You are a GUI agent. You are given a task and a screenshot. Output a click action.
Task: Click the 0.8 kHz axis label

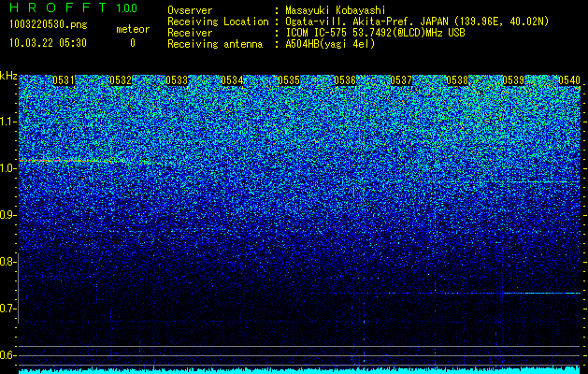(7, 262)
